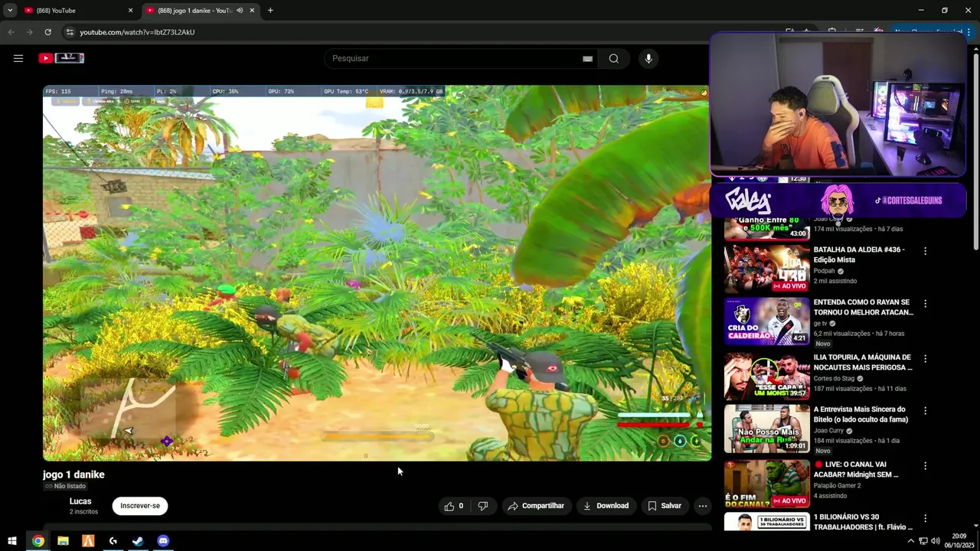Click the CRIA DO CALDEIRÃO 4:21 thumbnail

click(767, 321)
